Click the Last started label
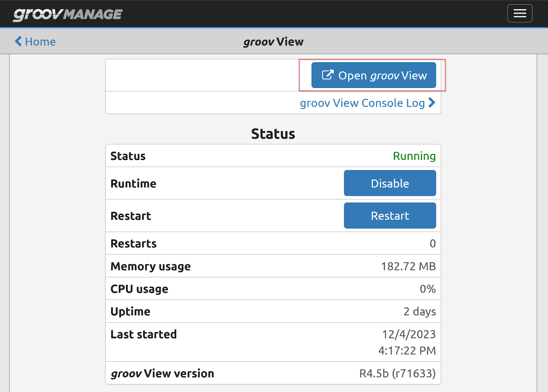Screen dimensions: 548x392 coord(144,334)
